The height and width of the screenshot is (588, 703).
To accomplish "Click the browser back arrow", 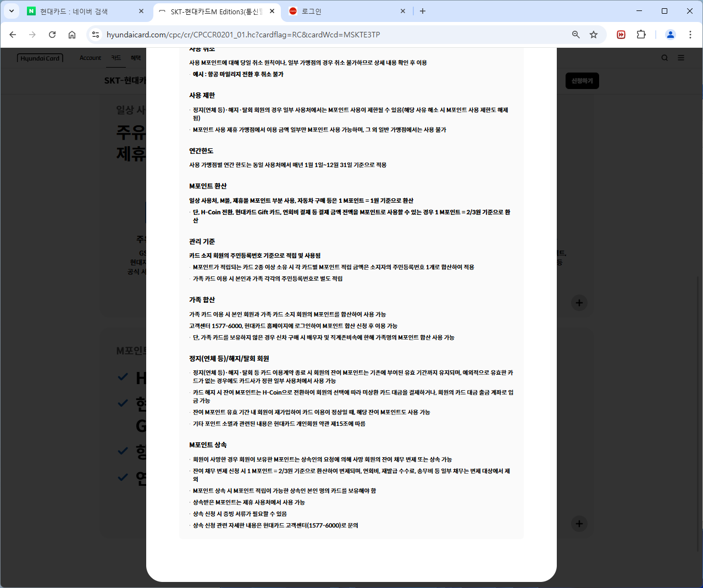I will [13, 35].
